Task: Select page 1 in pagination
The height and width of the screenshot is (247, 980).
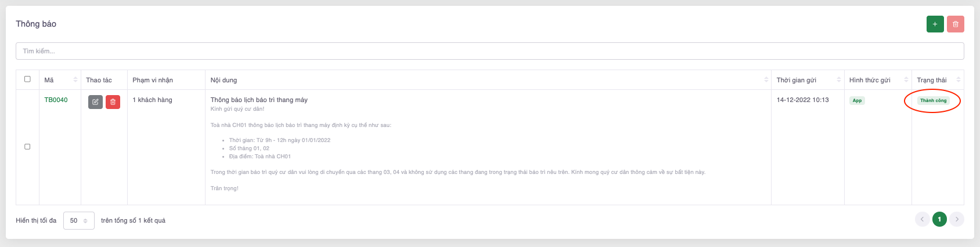Action: pos(939,219)
